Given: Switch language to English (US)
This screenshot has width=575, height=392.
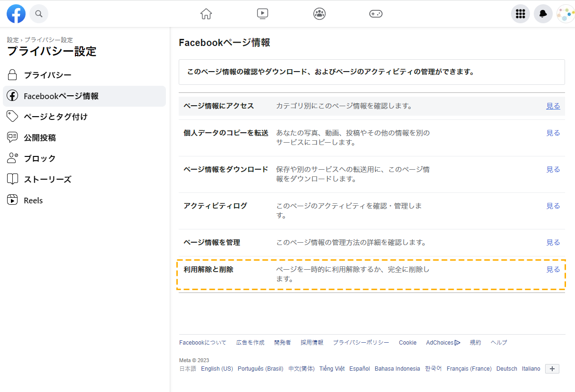Looking at the screenshot, I should click(217, 368).
